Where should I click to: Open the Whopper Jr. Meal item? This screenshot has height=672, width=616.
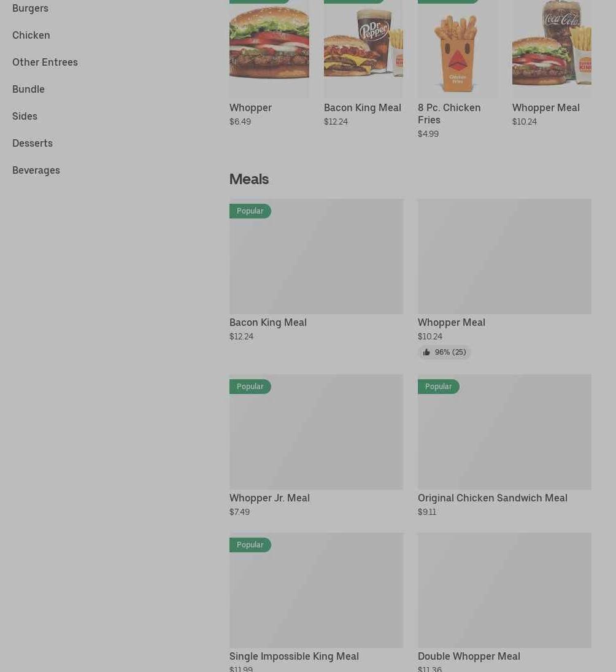click(x=269, y=498)
